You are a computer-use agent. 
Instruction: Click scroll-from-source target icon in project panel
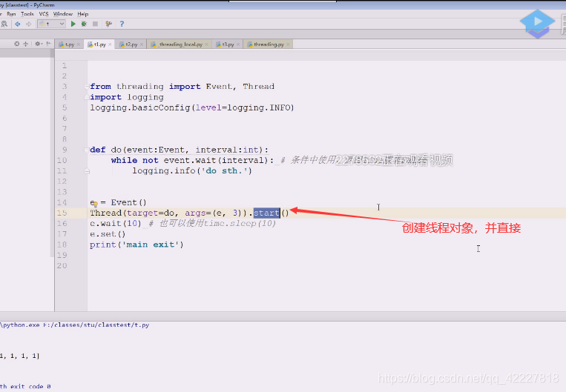[16, 44]
